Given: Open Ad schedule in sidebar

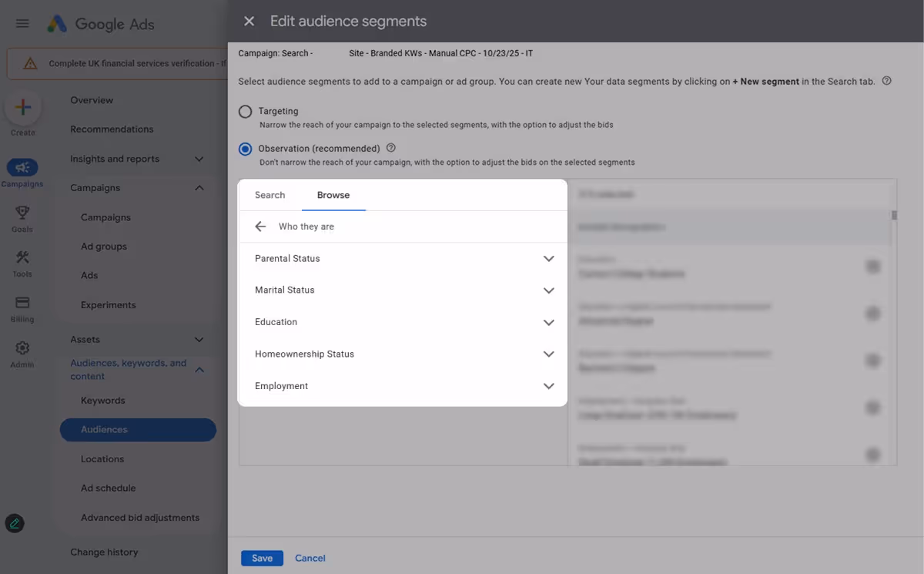Looking at the screenshot, I should 108,488.
